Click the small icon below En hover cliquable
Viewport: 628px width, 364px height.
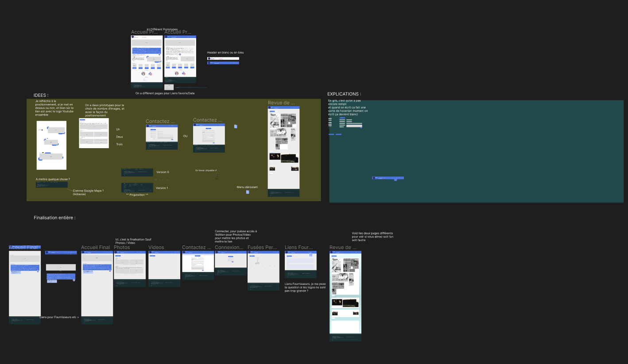pos(217,176)
